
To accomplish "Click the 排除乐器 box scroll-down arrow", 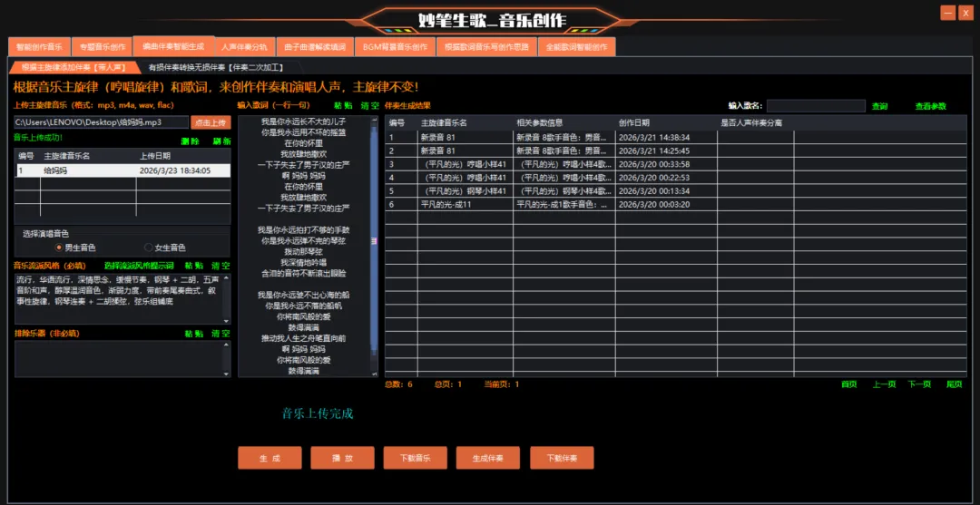I will point(227,374).
